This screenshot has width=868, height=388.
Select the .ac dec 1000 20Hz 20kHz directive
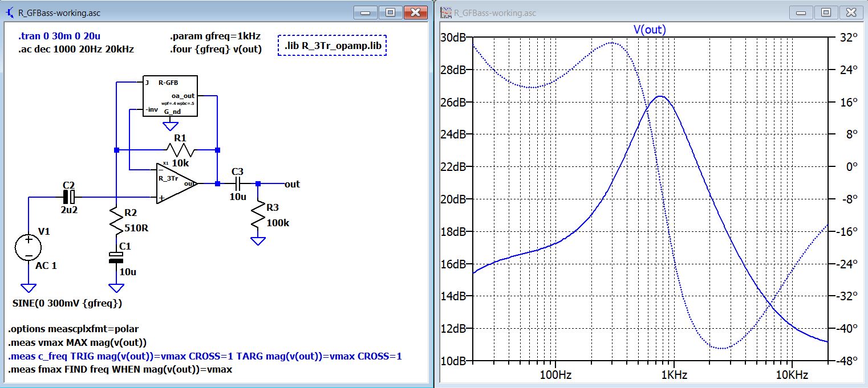point(76,50)
